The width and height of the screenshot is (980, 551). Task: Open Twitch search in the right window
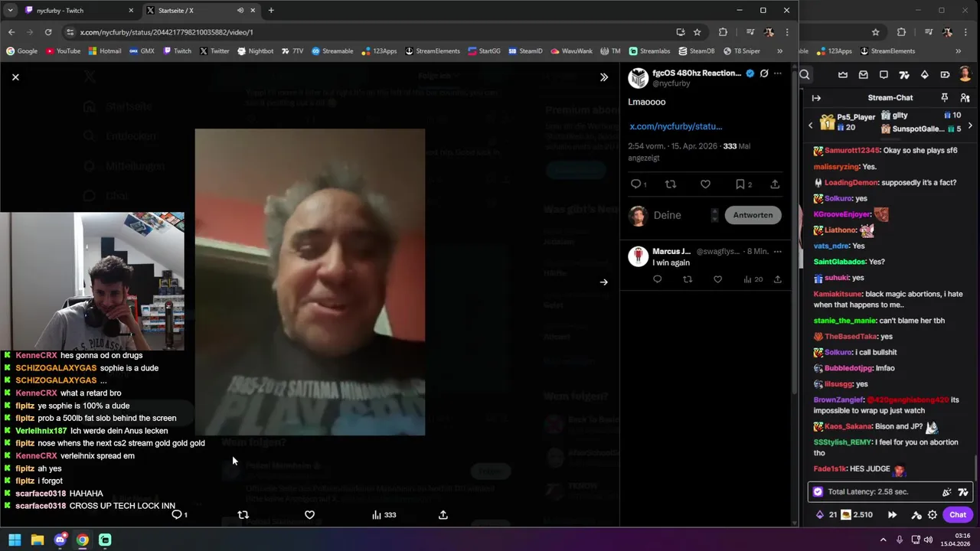point(805,75)
